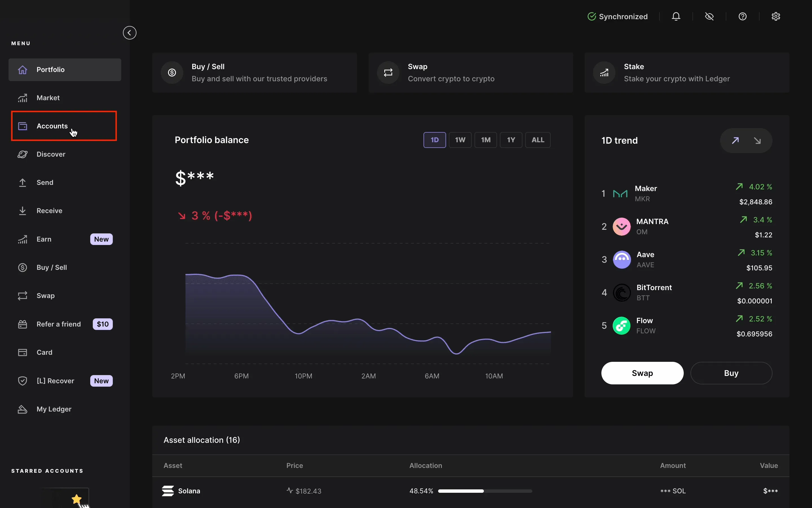Click the Value column header
The image size is (812, 508).
tap(769, 466)
